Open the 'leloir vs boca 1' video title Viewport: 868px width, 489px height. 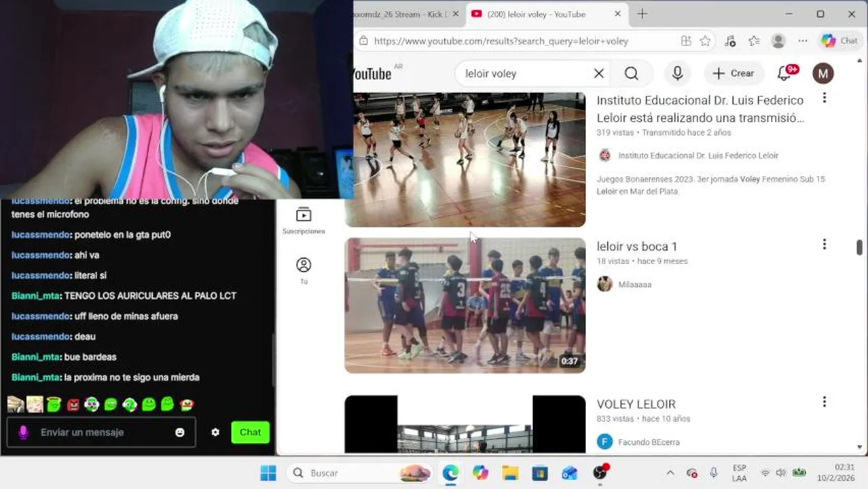(x=636, y=247)
